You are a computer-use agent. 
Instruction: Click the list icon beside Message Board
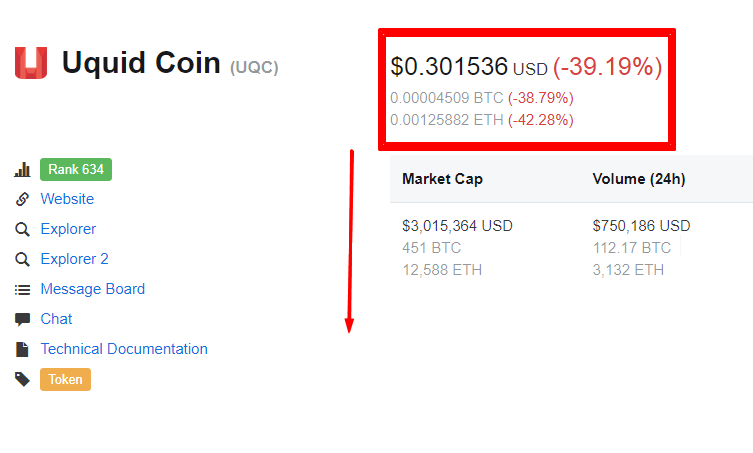pyautogui.click(x=22, y=290)
